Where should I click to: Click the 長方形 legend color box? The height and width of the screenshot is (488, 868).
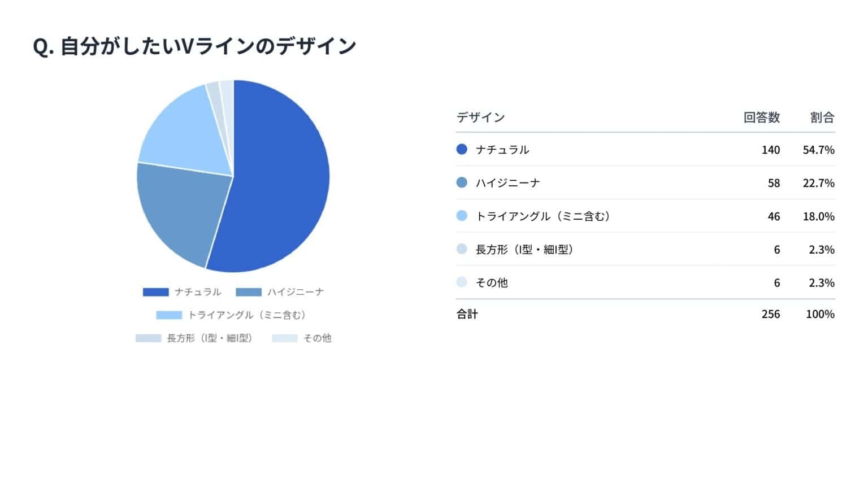(148, 338)
